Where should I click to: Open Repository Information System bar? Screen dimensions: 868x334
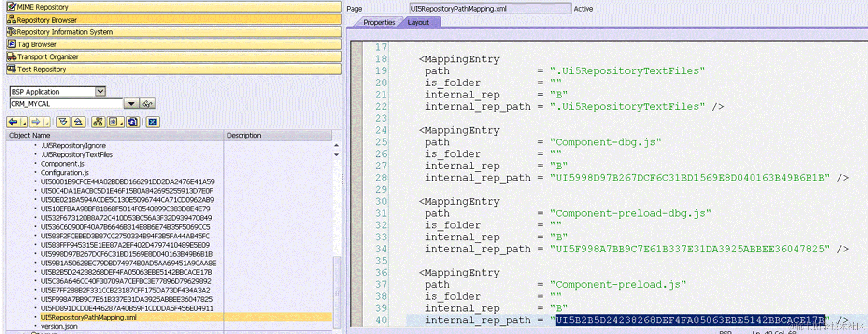pyautogui.click(x=174, y=31)
